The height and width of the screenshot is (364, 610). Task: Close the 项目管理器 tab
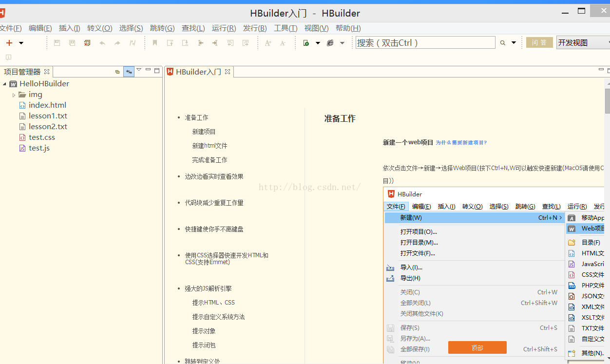point(47,72)
